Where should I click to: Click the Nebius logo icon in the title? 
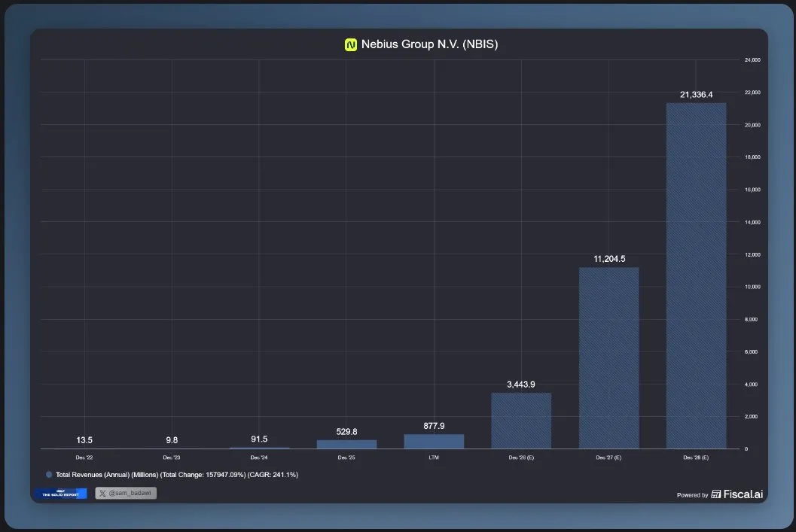[x=351, y=44]
